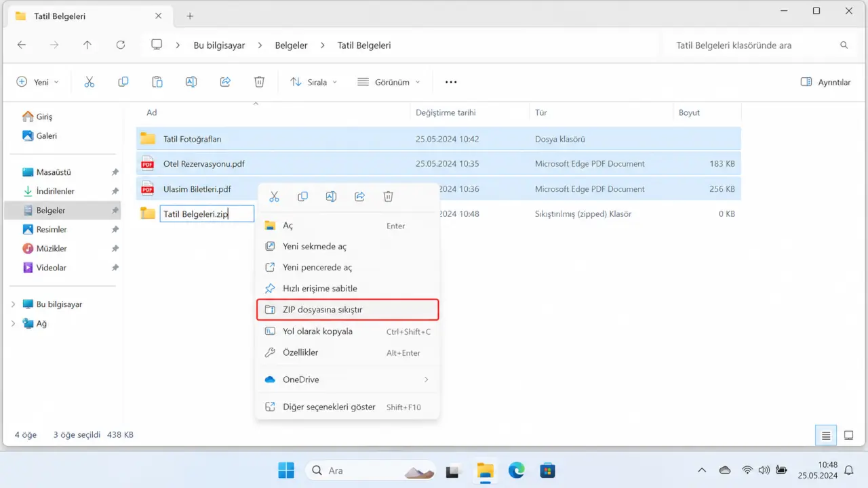Sort by the Boyut column header
The image size is (868, 488).
689,113
